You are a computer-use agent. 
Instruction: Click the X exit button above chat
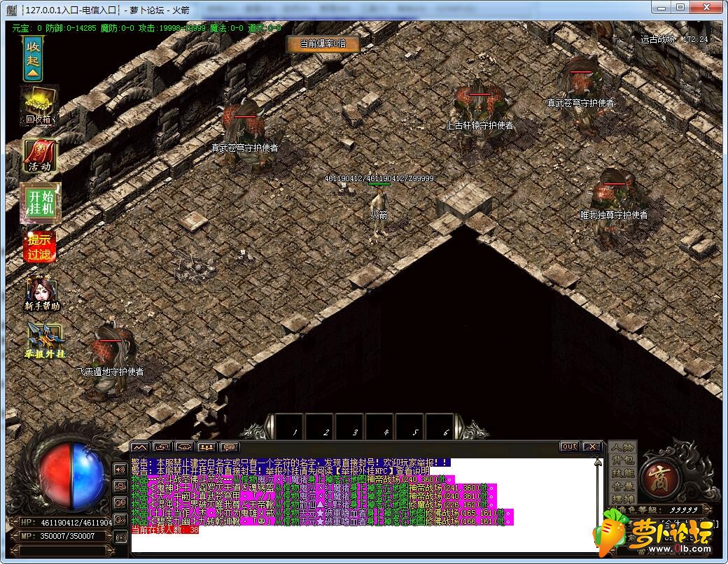(x=592, y=446)
